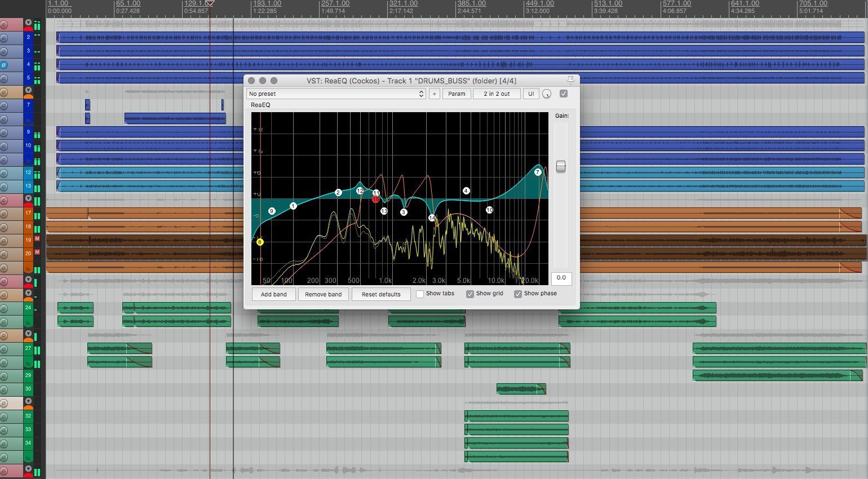This screenshot has width=868, height=479.
Task: Unmute track 19 with M button
Action: click(x=37, y=239)
